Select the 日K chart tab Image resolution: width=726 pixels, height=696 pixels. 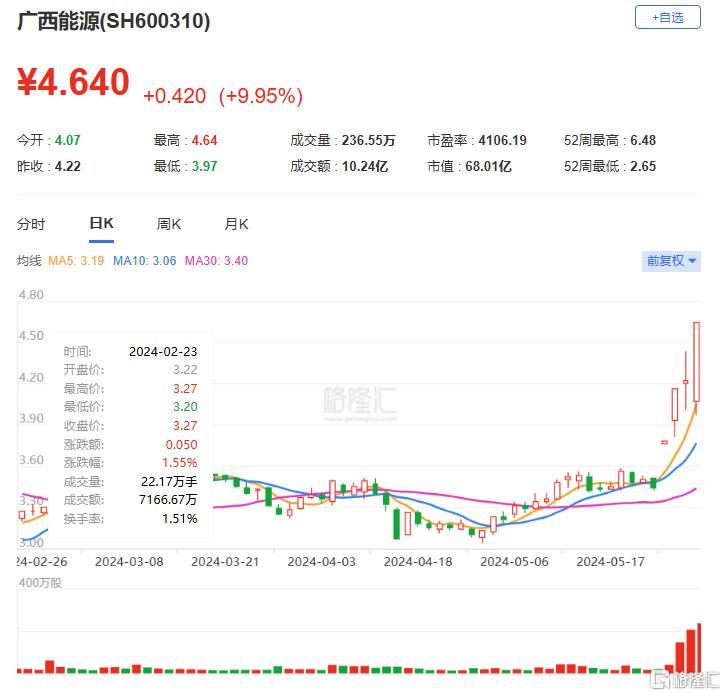pyautogui.click(x=101, y=223)
